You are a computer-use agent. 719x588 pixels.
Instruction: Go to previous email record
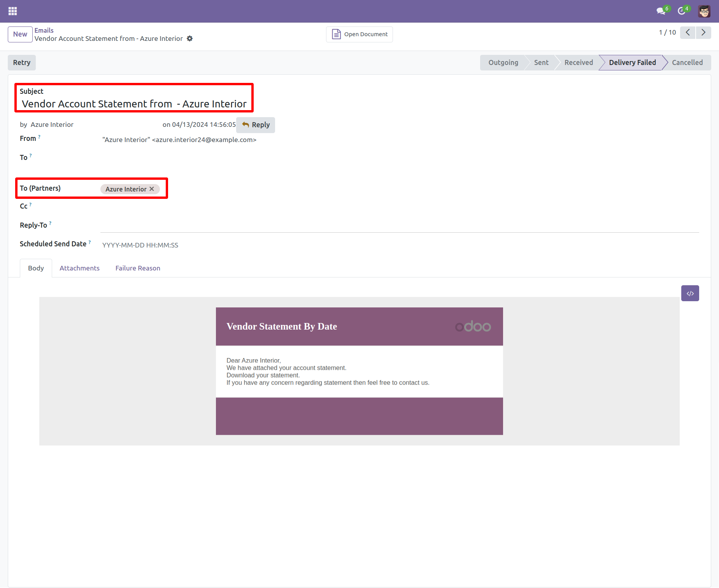688,32
